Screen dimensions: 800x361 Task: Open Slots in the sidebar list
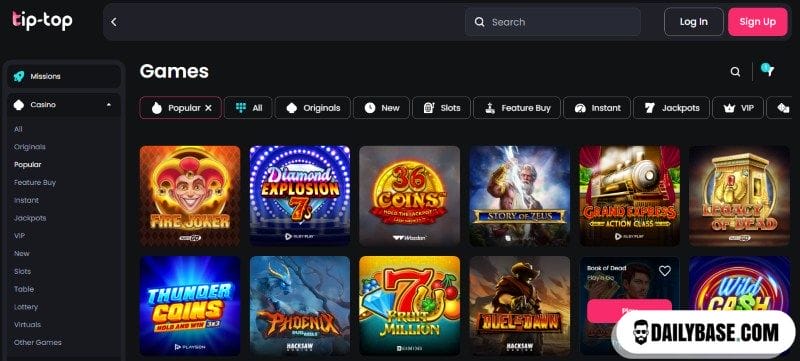point(22,271)
